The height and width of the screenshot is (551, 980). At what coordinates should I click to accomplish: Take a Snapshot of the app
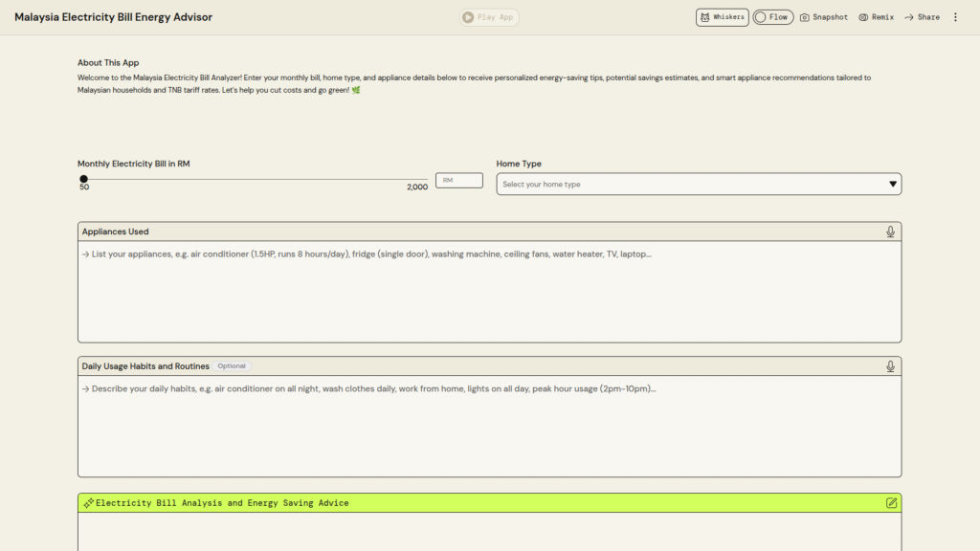point(823,17)
